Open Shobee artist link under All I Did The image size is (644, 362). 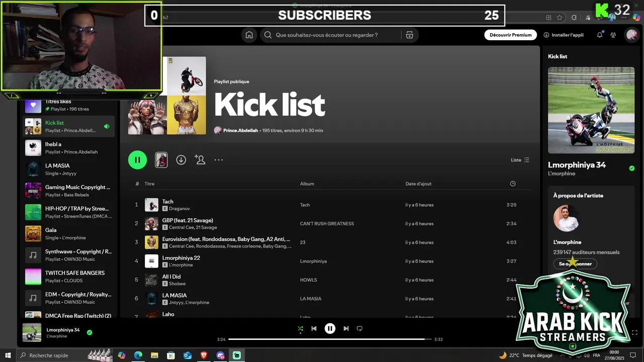click(177, 284)
